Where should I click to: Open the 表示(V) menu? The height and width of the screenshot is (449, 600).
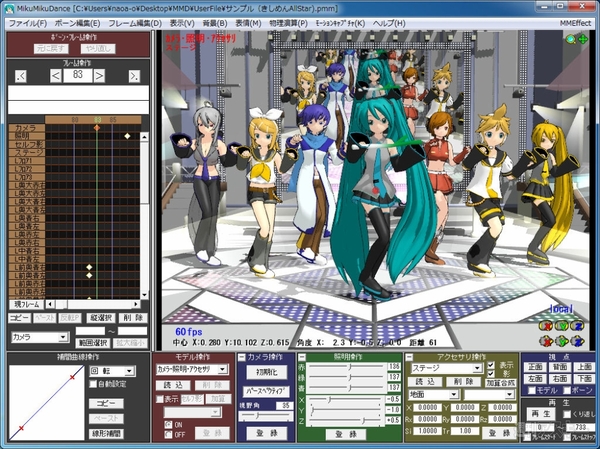coord(182,23)
